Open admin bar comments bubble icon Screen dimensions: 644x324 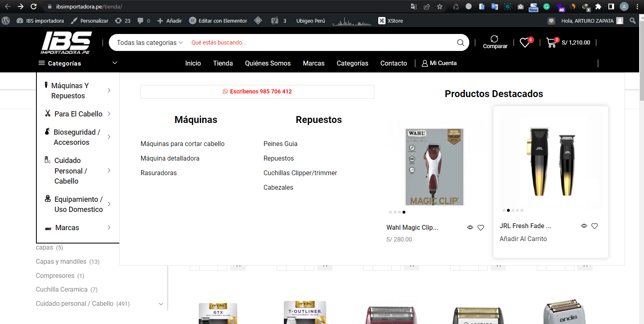[x=140, y=21]
